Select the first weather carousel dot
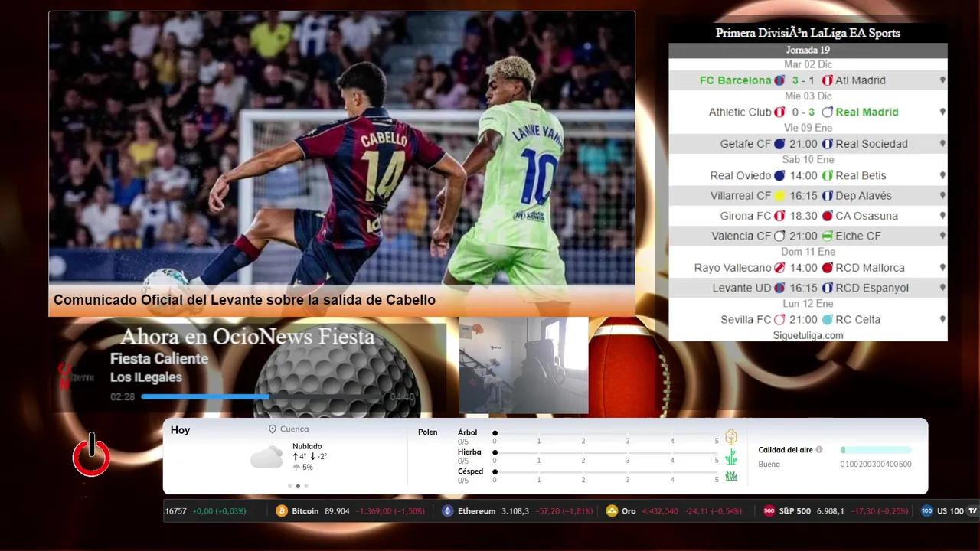 click(289, 486)
